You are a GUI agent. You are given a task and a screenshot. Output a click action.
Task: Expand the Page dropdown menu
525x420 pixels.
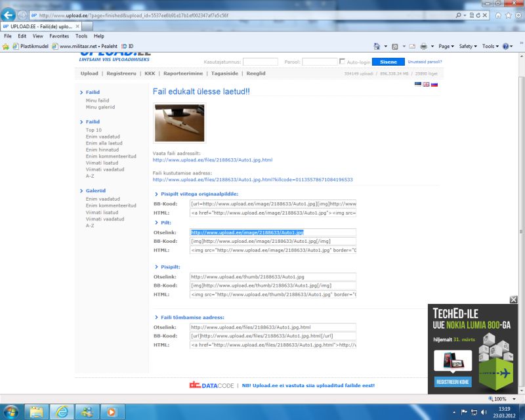click(446, 47)
